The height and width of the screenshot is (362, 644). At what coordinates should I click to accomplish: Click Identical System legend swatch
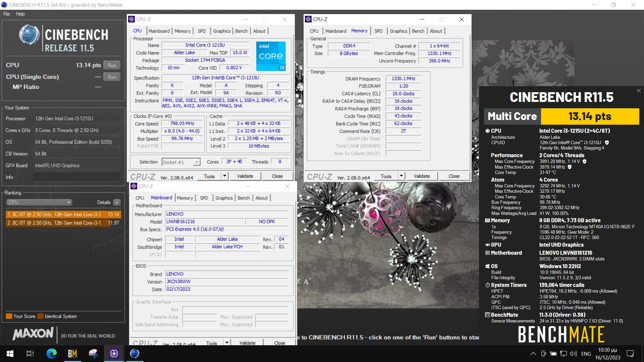pos(41,316)
